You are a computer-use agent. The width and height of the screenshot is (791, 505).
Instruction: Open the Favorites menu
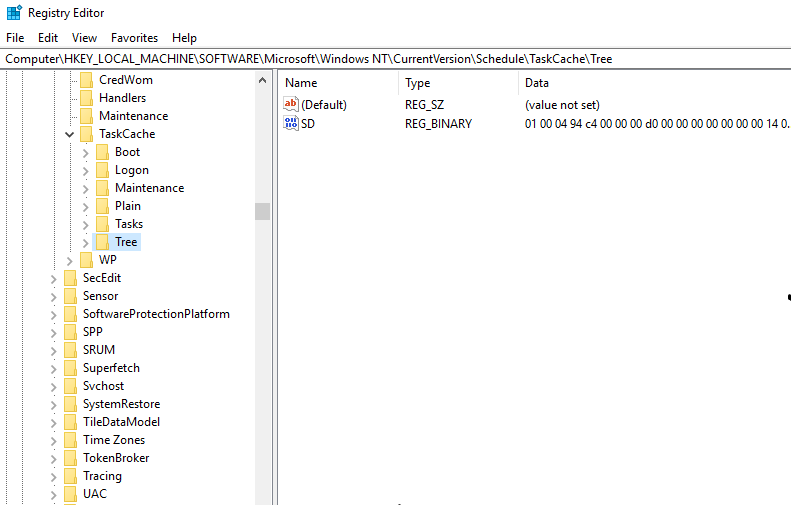point(134,37)
